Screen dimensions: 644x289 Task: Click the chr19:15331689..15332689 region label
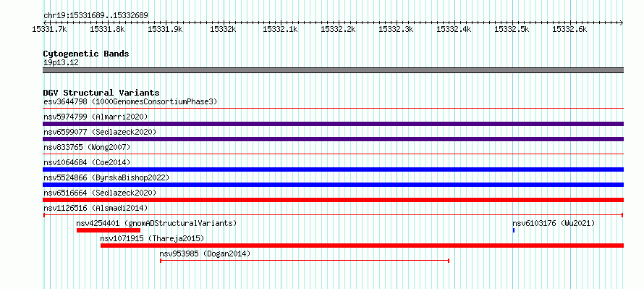click(96, 15)
